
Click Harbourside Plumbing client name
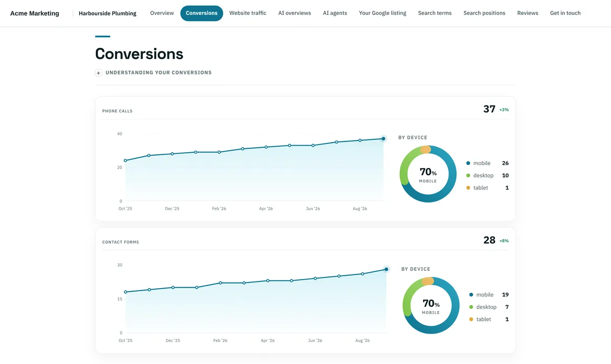click(107, 13)
